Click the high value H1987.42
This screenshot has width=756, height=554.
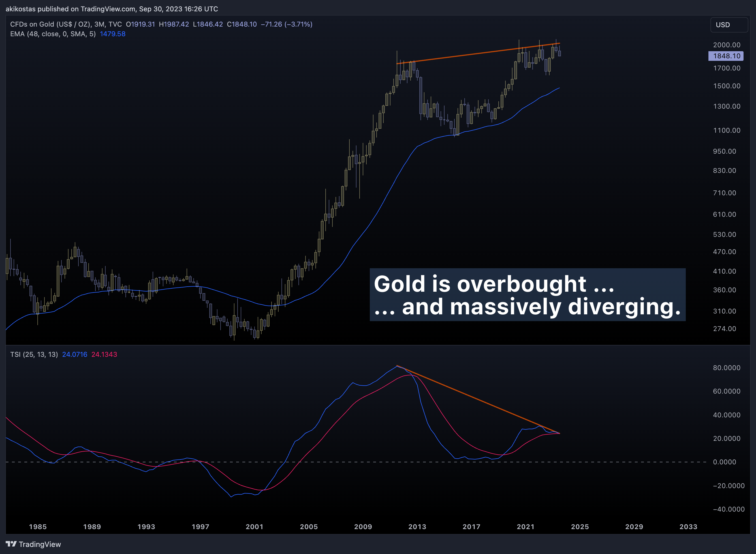tap(174, 24)
